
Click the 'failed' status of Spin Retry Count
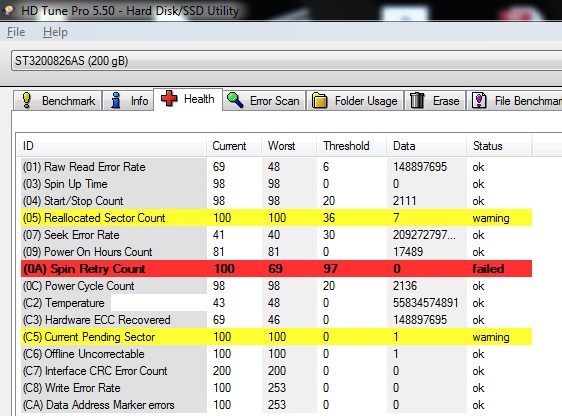pyautogui.click(x=488, y=269)
